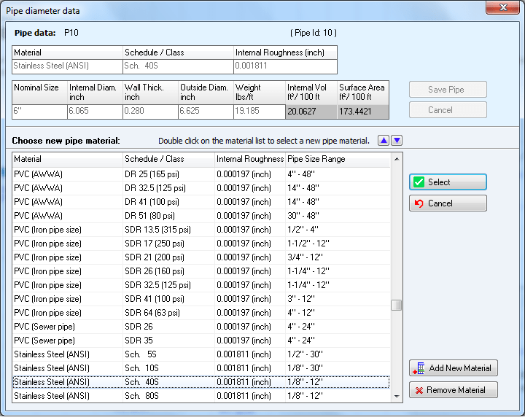Select PVC (Sewer pipe) SDR 35 row
Viewport: 525px width, 420px height.
[201, 341]
